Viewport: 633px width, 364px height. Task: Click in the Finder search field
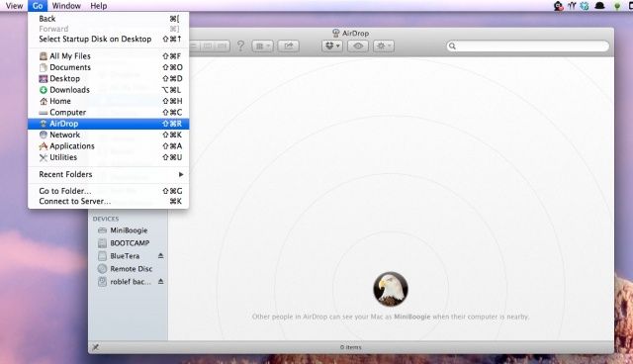click(x=528, y=46)
